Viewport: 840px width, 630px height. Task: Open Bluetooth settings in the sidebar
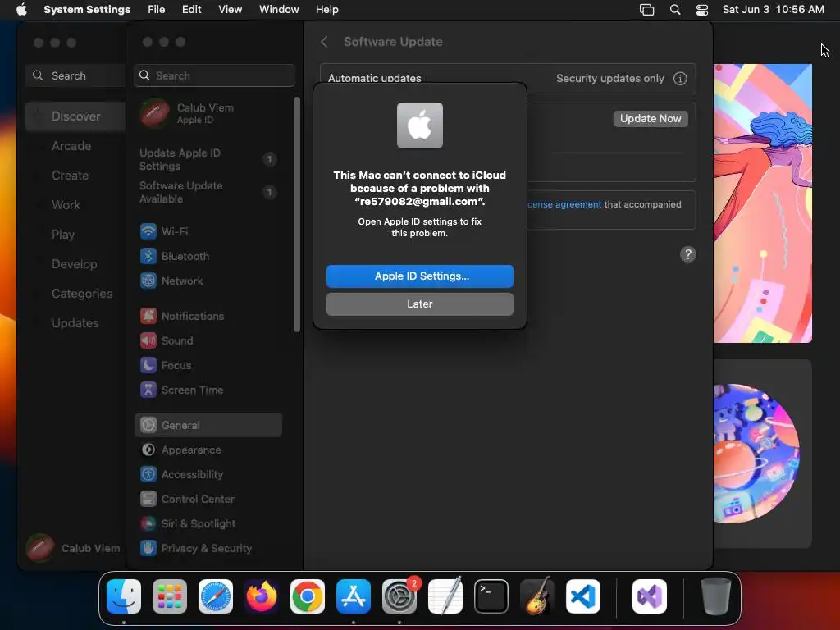[x=208, y=256]
